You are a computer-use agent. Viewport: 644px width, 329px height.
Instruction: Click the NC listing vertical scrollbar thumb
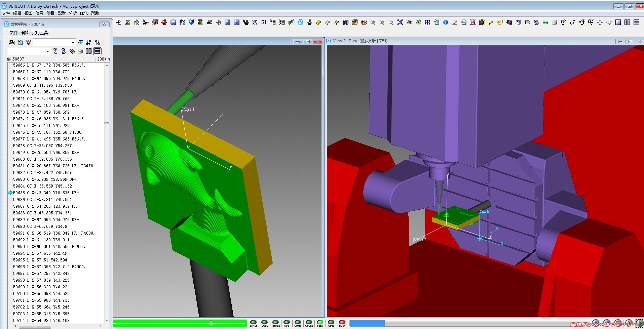pos(107,123)
